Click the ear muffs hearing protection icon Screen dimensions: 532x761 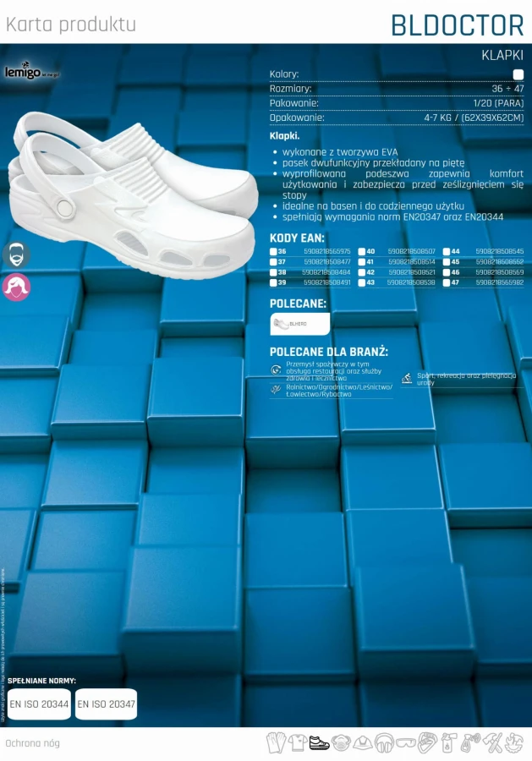pos(384,743)
